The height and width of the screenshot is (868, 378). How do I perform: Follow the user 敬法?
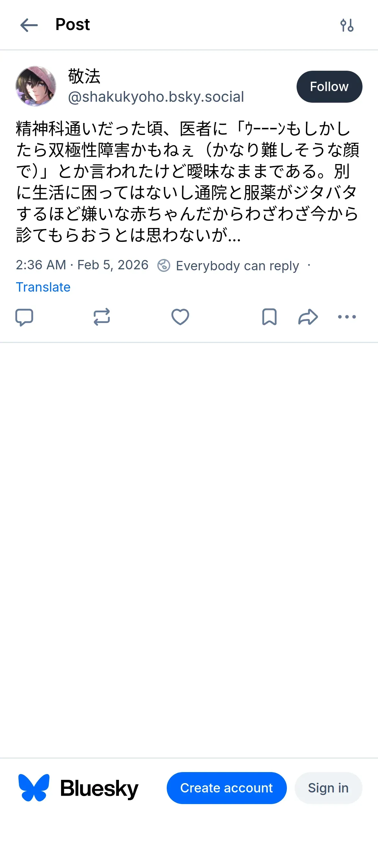(x=329, y=87)
